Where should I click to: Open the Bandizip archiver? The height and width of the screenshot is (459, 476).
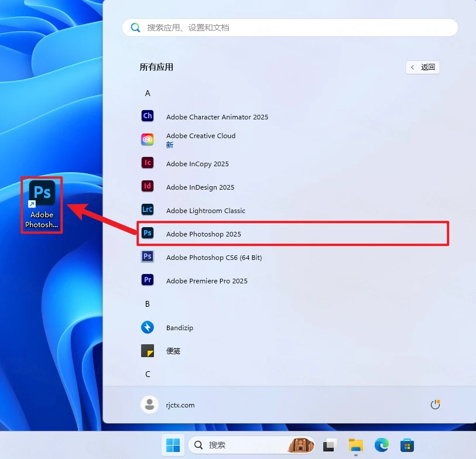[179, 327]
